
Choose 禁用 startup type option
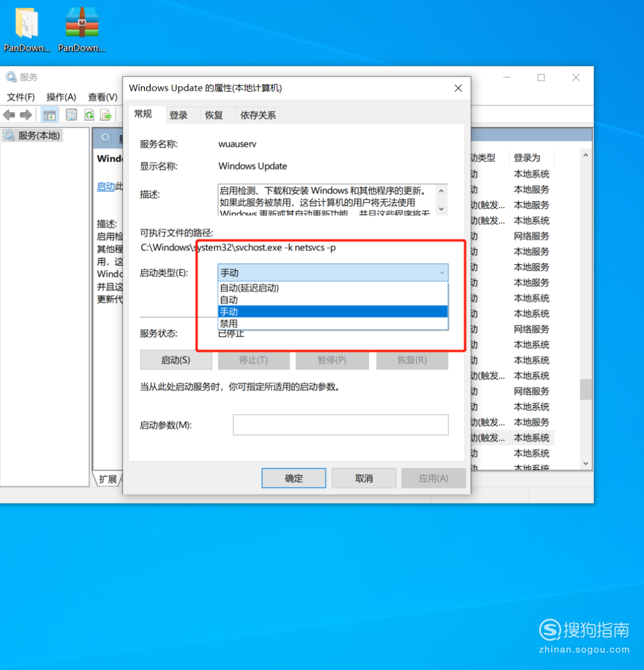[333, 323]
